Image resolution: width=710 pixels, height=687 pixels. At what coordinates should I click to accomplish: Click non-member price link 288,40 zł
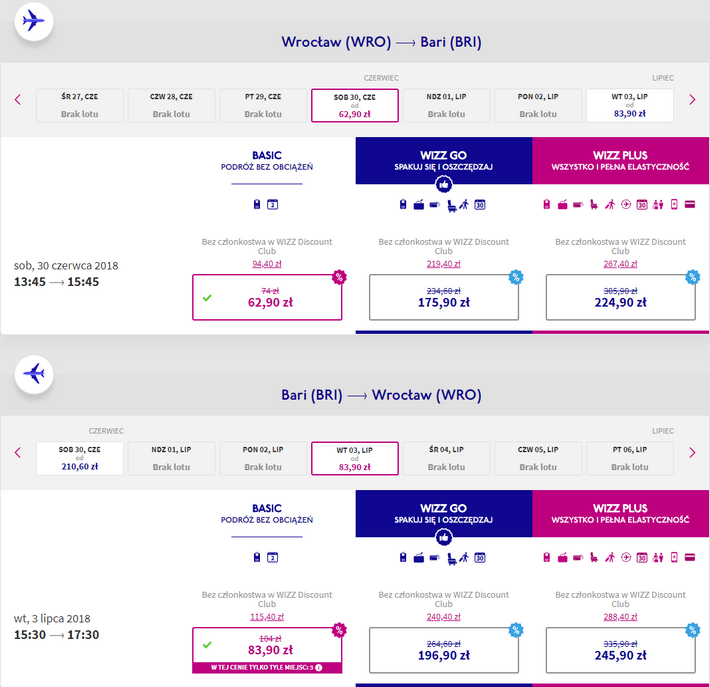coord(620,617)
